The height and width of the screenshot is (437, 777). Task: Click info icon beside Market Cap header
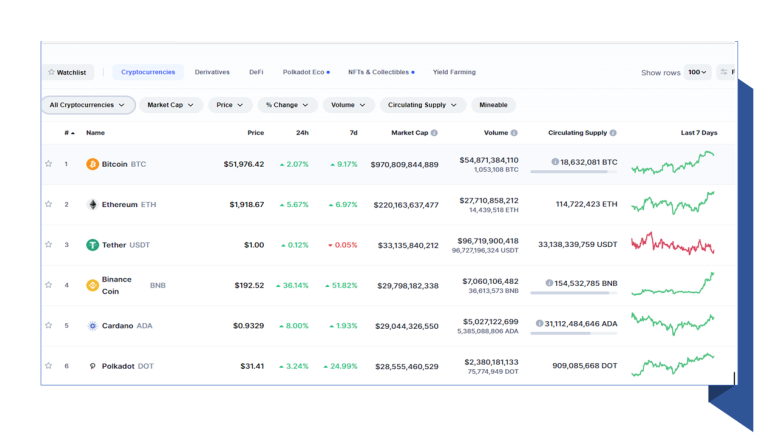coord(434,133)
